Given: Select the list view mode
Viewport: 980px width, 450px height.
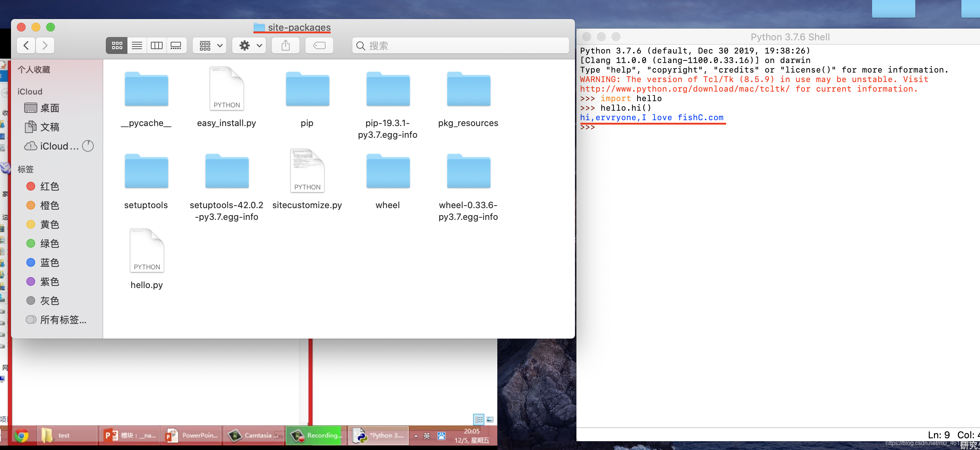Looking at the screenshot, I should pos(137,45).
